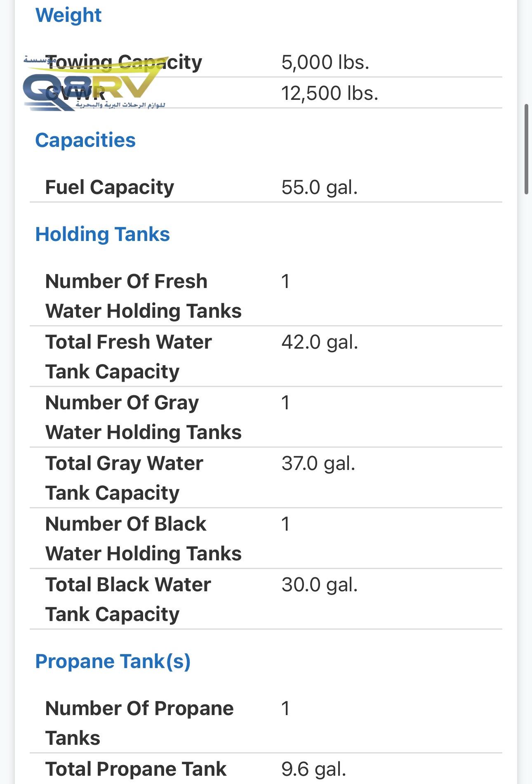Click the Number Of Fresh Water Holding Tanks label
The image size is (532, 784).
click(143, 296)
